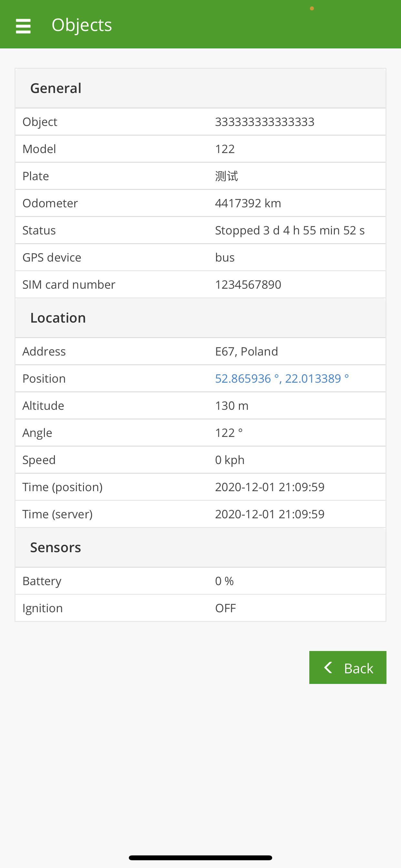Screen dimensions: 401x868
Task: Tap the Odometer 4417392 km value
Action: tap(248, 203)
